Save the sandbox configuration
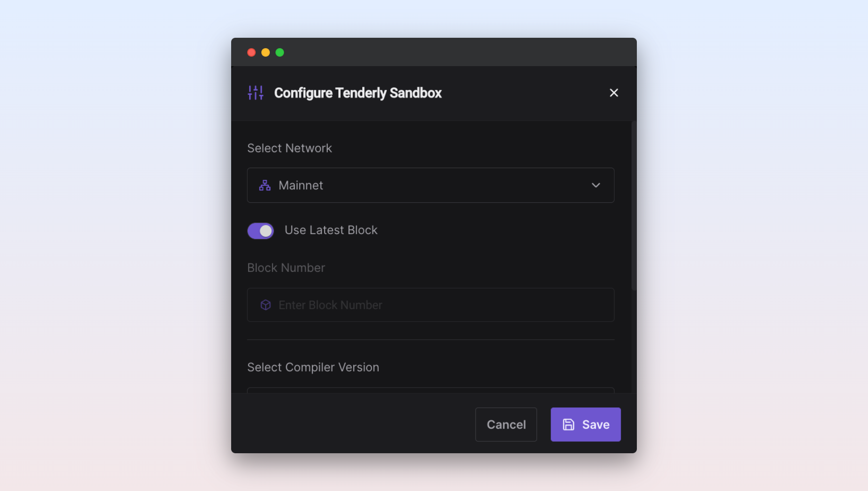 coord(586,424)
